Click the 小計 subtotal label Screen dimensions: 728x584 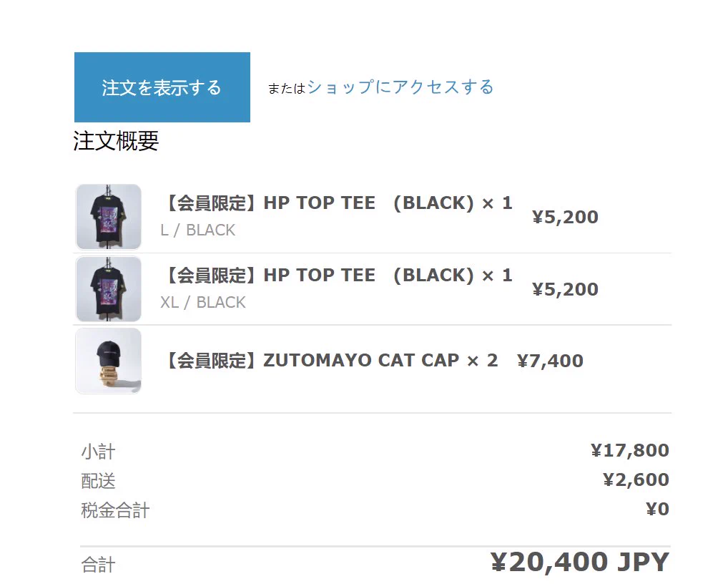pos(99,452)
